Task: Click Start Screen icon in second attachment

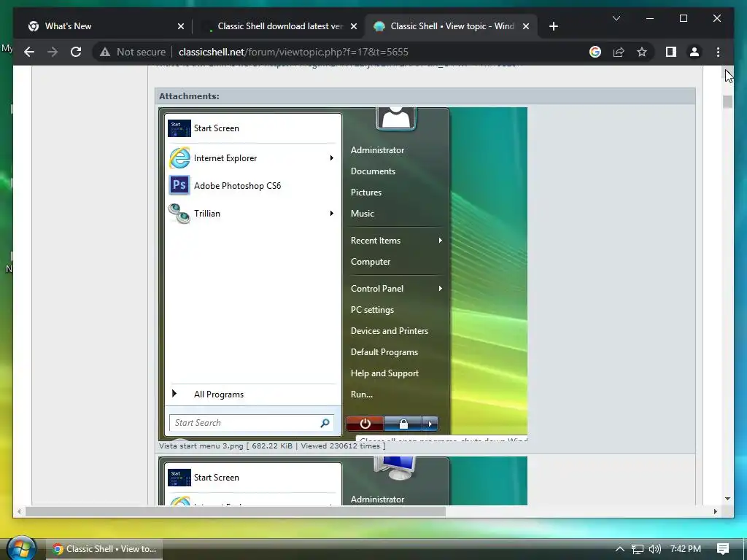Action: point(179,477)
